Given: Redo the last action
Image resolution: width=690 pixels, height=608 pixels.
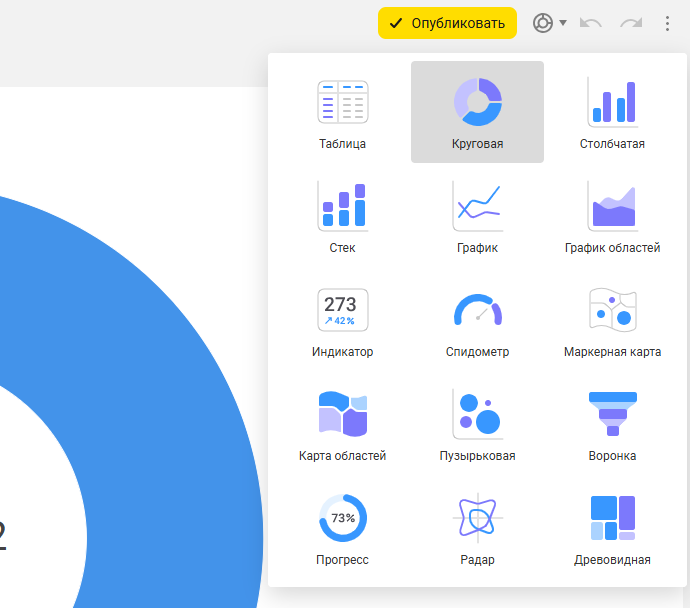Looking at the screenshot, I should (631, 23).
